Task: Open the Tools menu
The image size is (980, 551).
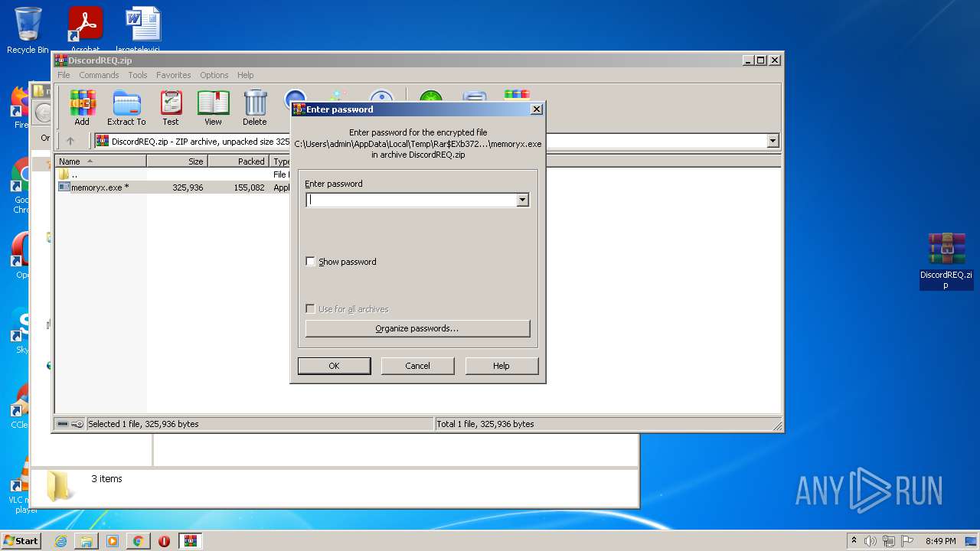Action: [x=138, y=75]
